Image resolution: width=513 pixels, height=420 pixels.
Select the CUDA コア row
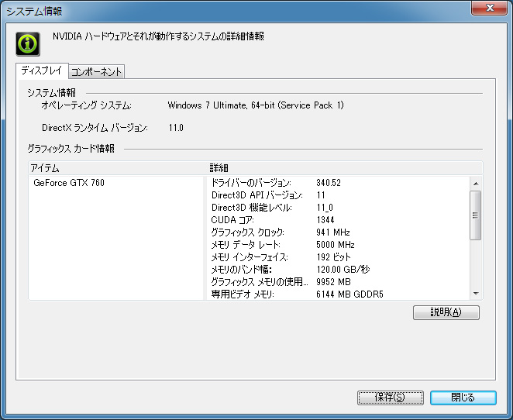(x=339, y=220)
